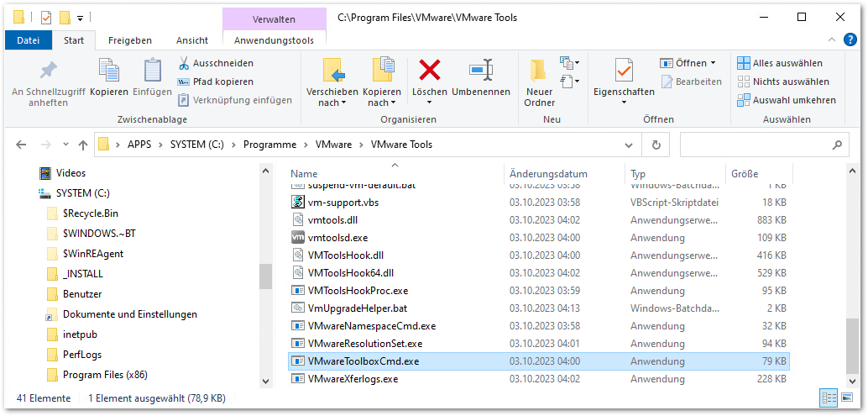This screenshot has width=868, height=416.
Task: Open the recent locations dropdown arrow
Action: click(65, 145)
